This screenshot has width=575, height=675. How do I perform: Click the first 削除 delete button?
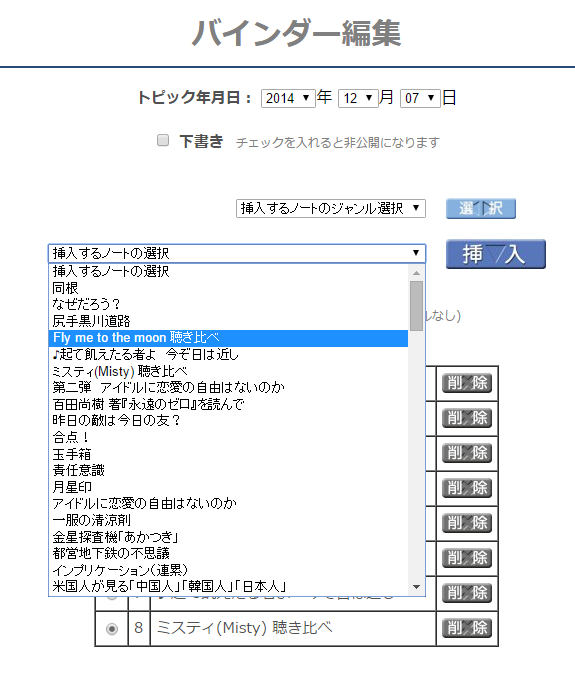[467, 383]
